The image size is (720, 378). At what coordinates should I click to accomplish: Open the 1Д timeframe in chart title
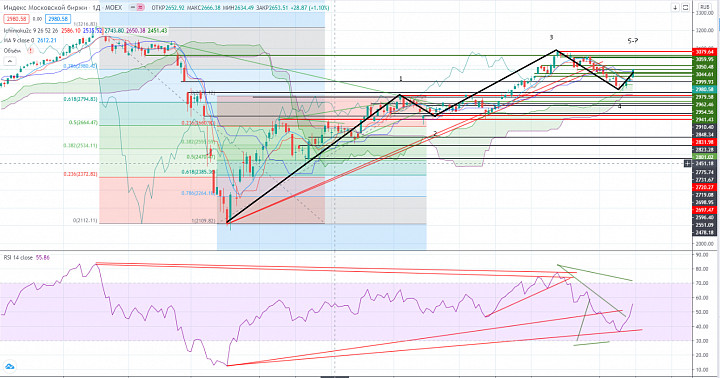tap(98, 8)
